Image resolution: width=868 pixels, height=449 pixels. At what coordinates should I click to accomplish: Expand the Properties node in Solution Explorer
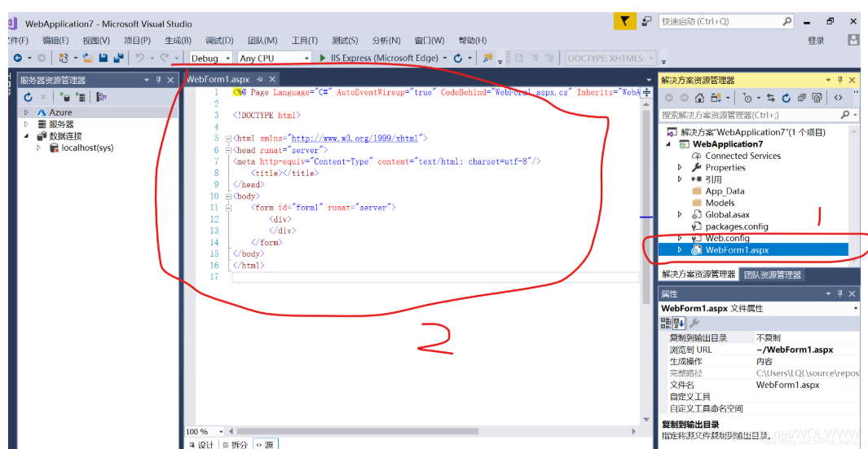coord(681,167)
